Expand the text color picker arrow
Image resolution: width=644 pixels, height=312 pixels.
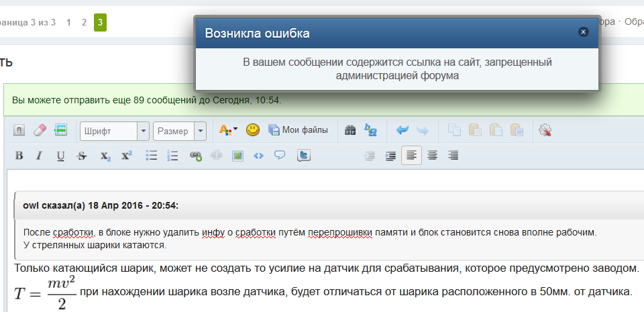(x=235, y=130)
